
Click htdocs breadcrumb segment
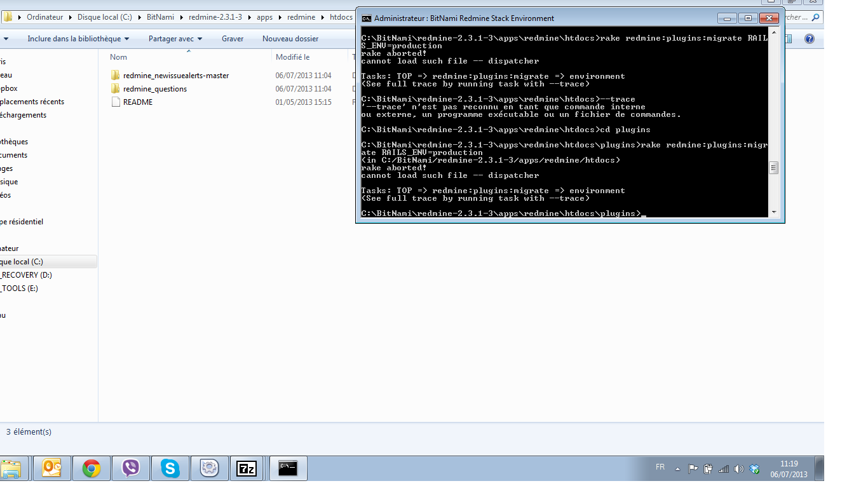(341, 17)
